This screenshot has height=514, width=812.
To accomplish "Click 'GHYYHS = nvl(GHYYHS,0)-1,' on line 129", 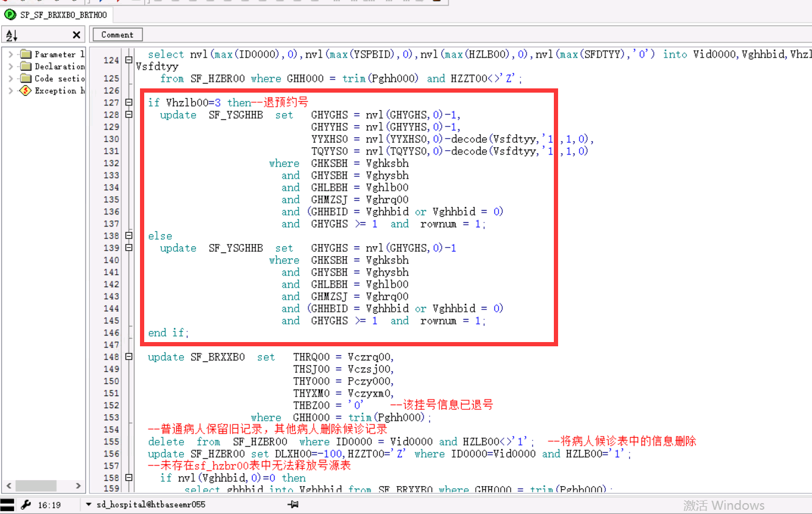I will (386, 127).
